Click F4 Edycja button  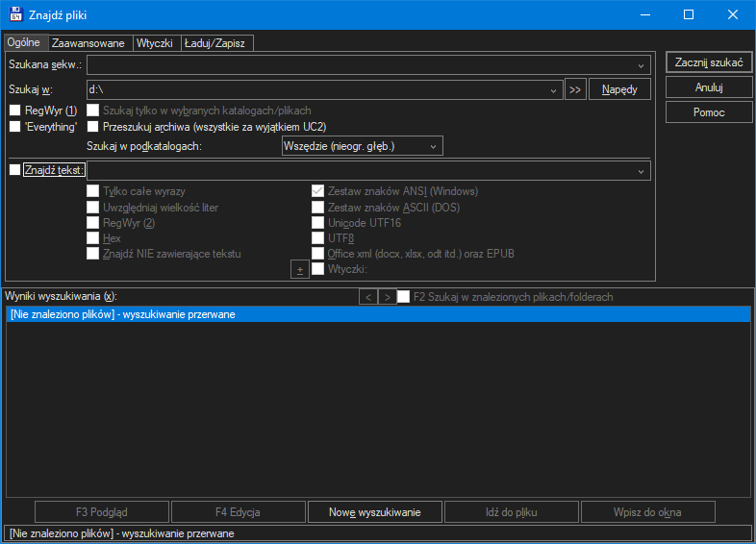(x=239, y=512)
